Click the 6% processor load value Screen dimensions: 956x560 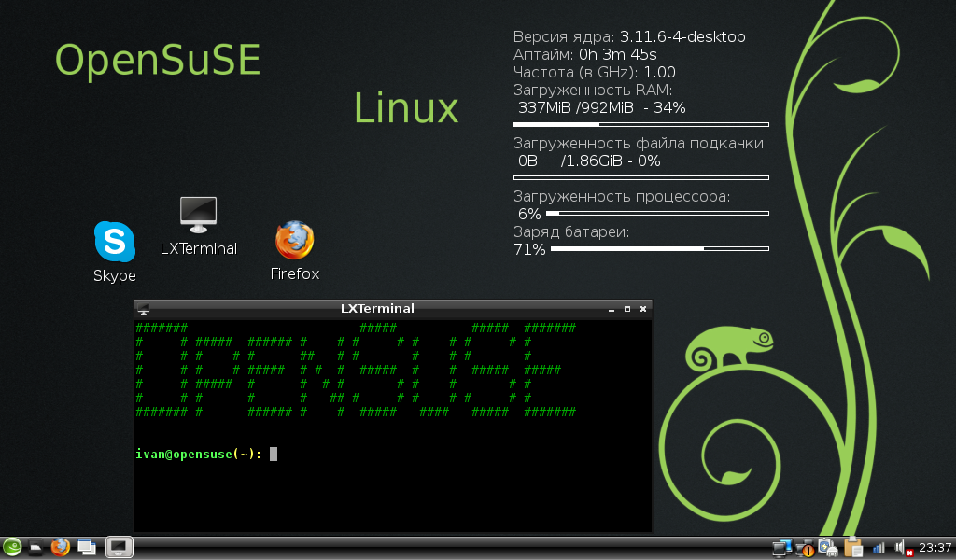coord(529,214)
